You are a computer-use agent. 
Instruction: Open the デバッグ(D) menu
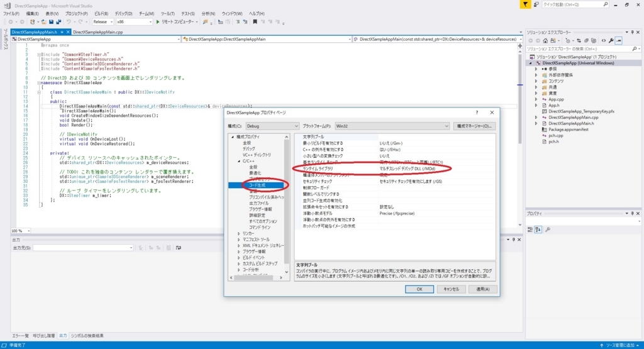click(123, 14)
